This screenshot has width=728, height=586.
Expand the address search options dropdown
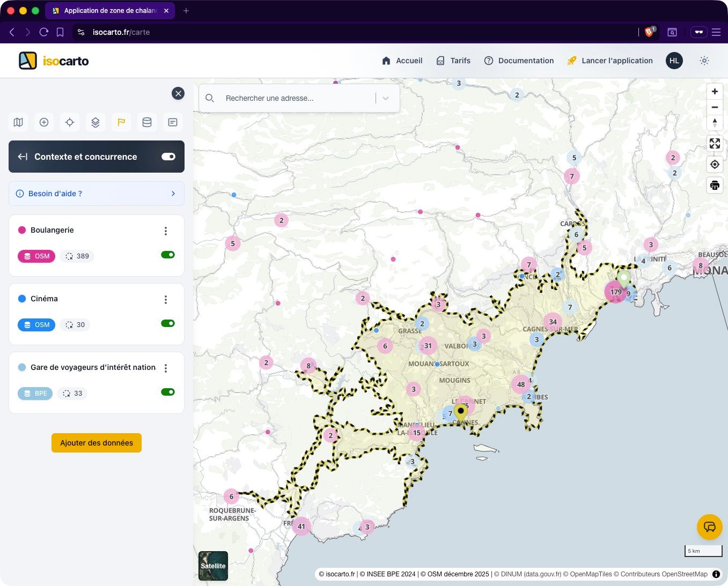pos(385,98)
